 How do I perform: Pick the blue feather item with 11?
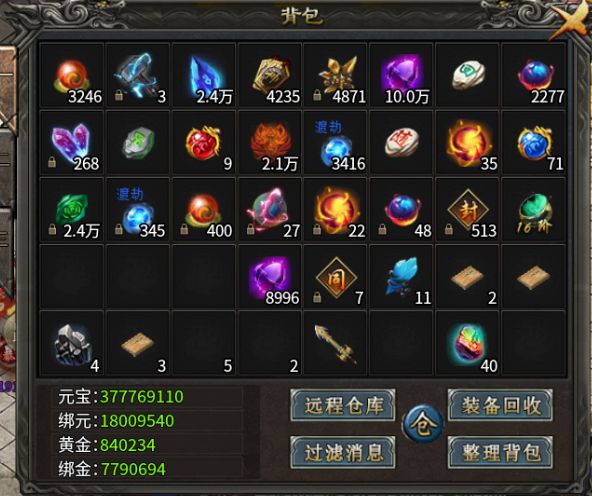tap(401, 276)
